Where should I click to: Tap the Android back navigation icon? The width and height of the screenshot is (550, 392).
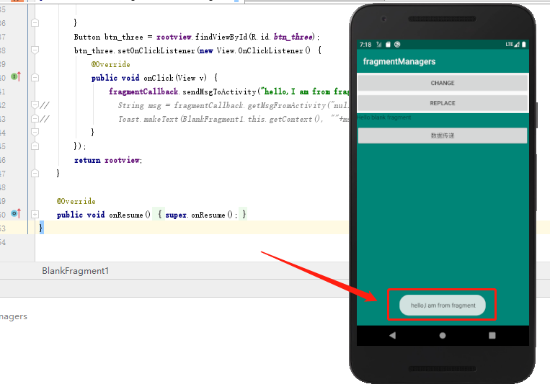coord(393,336)
